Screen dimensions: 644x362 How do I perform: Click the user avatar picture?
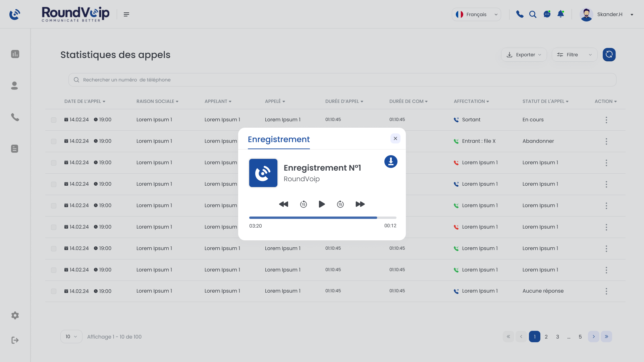tap(586, 14)
